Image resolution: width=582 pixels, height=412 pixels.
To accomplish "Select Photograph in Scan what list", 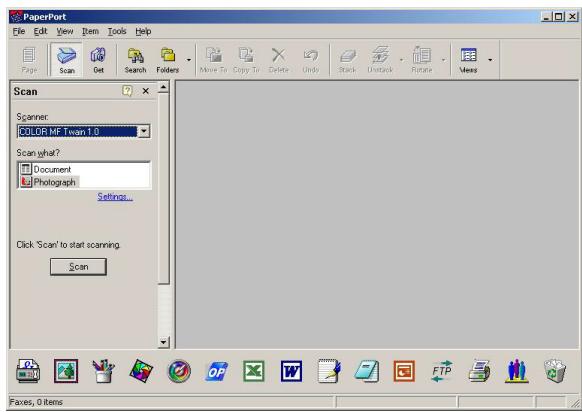I will coord(49,182).
